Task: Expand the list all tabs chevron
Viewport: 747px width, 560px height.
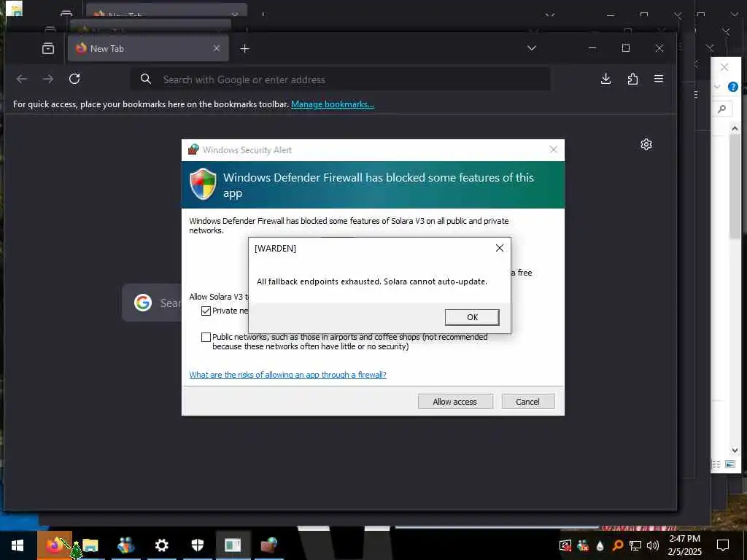Action: [532, 48]
